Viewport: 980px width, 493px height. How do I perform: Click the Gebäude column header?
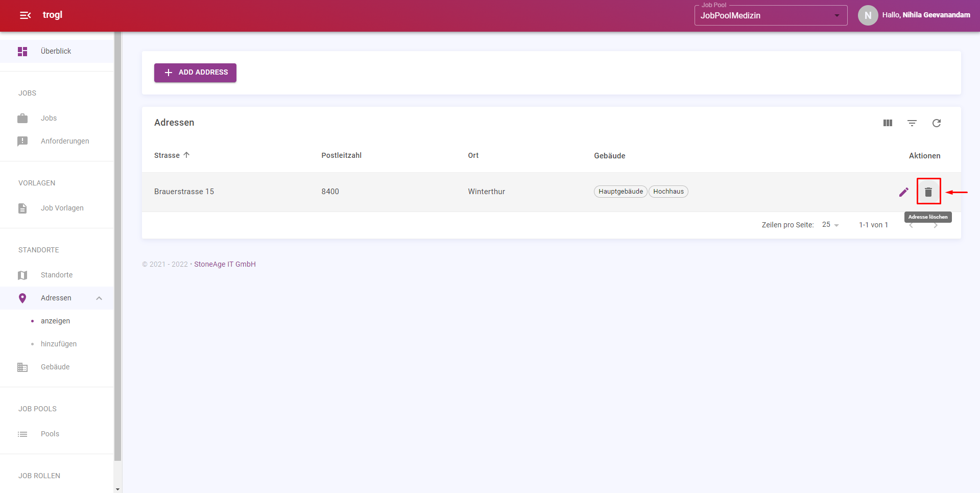click(x=609, y=156)
